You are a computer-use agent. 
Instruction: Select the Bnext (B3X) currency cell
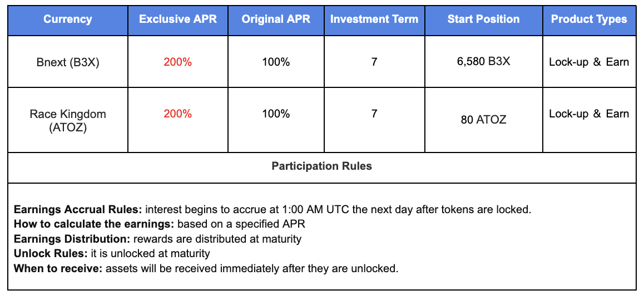coord(68,62)
